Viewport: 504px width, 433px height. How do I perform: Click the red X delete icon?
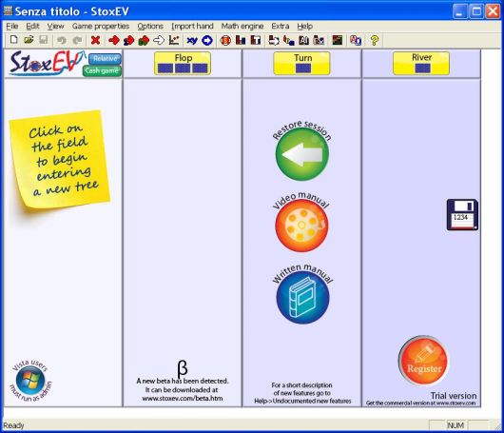[95, 40]
